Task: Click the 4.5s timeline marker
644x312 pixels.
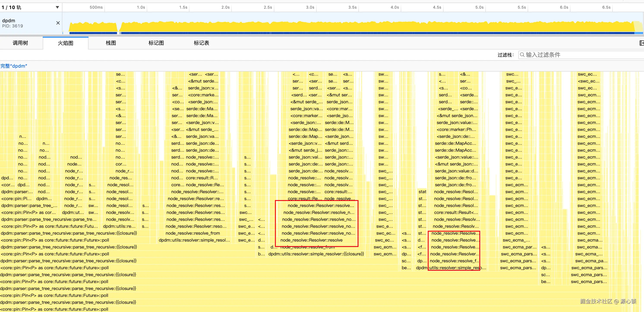Action: tap(437, 7)
